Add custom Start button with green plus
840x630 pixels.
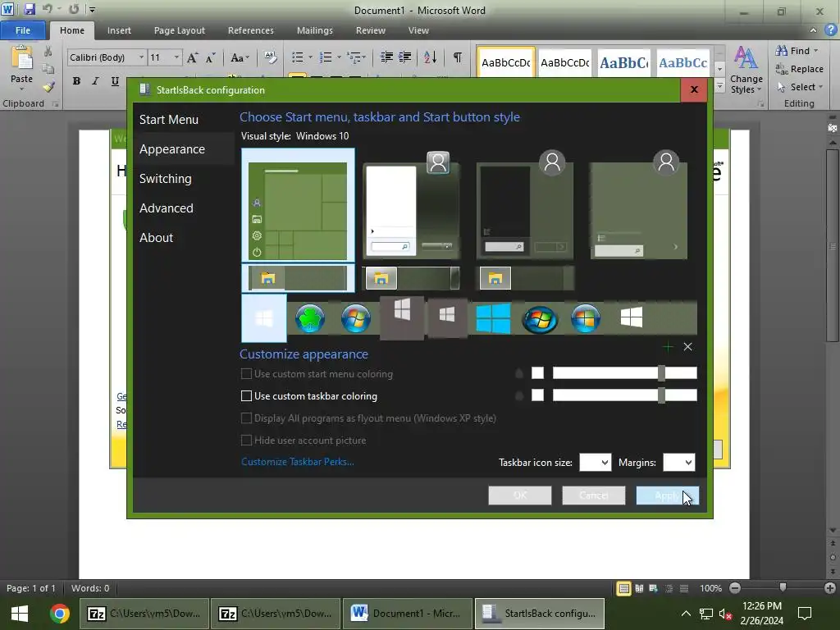click(x=668, y=347)
